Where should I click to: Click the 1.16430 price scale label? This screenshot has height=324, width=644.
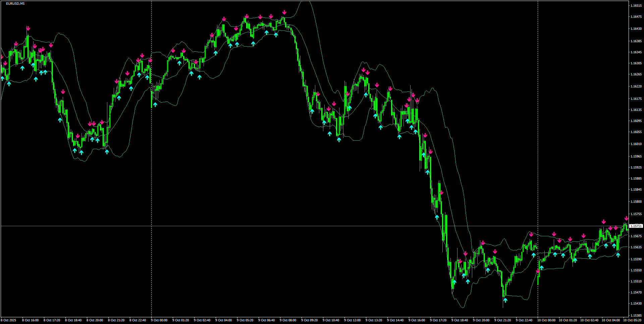(x=636, y=29)
